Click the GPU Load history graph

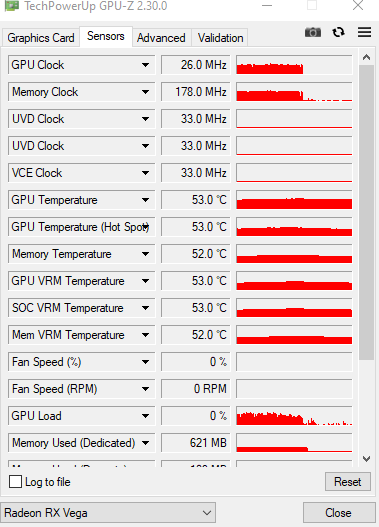[x=294, y=416]
